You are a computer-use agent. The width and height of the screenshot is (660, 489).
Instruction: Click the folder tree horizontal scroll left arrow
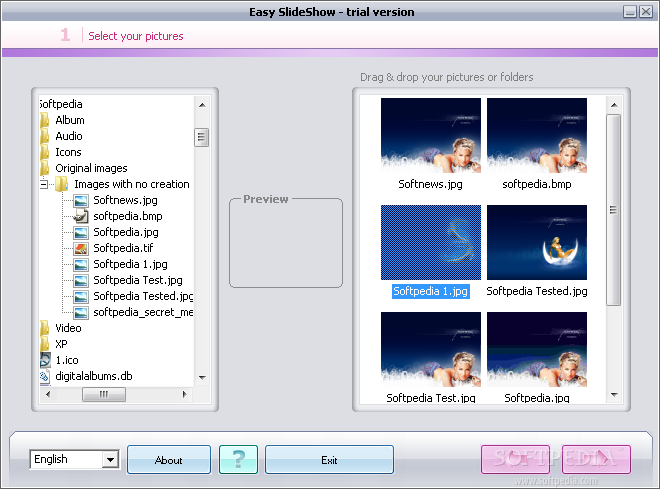[x=48, y=394]
